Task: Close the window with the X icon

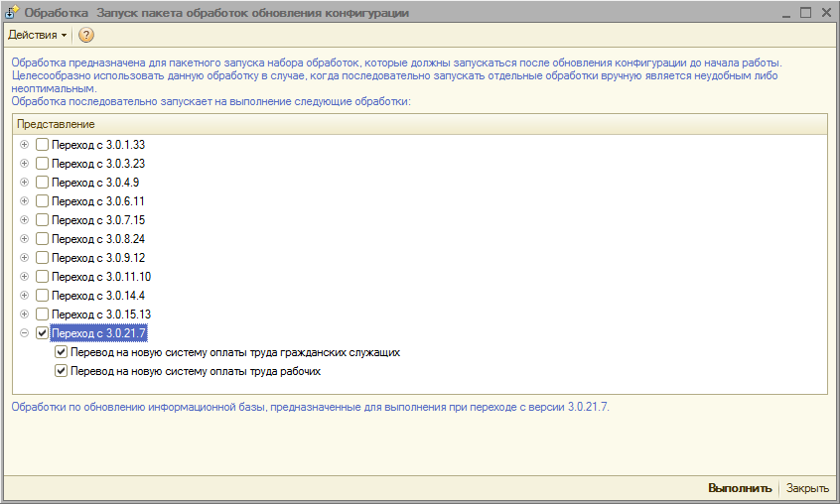Action: (x=825, y=13)
